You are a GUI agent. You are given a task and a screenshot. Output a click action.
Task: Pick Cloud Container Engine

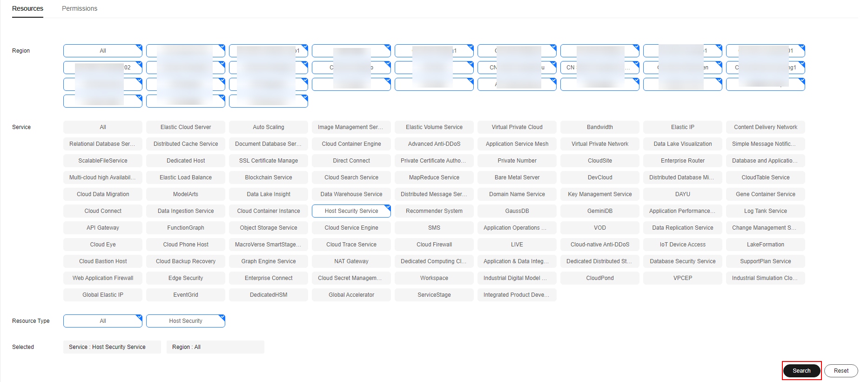(351, 144)
